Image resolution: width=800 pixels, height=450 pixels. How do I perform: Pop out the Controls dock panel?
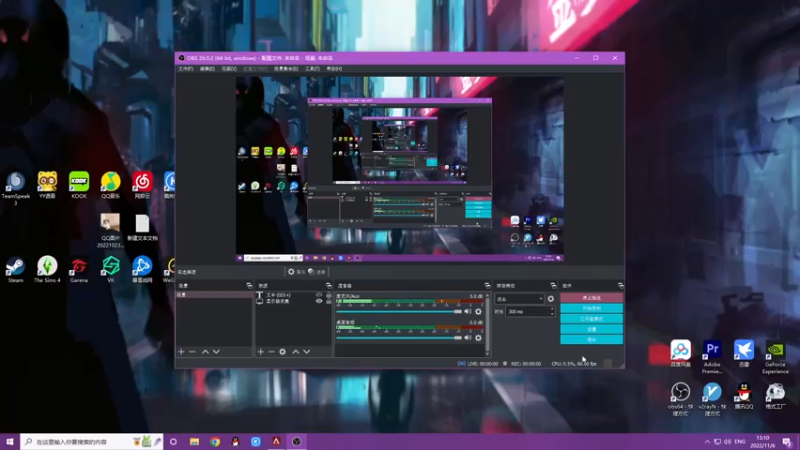point(620,286)
